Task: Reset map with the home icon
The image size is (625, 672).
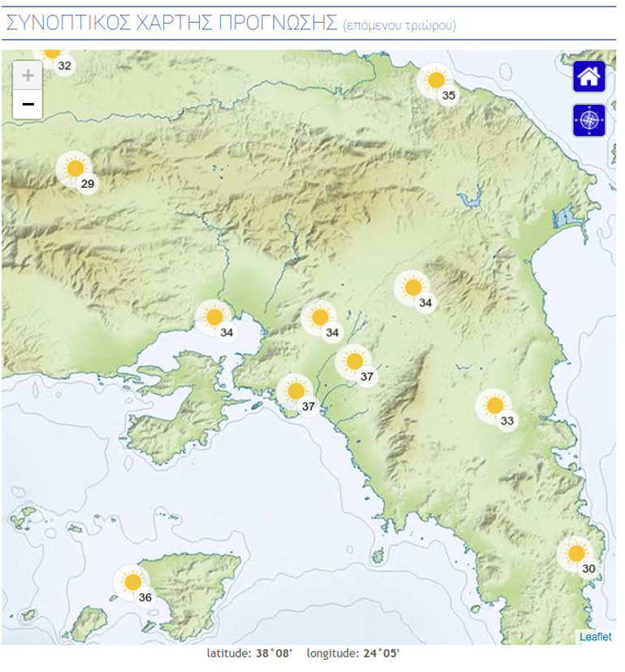Action: click(588, 77)
